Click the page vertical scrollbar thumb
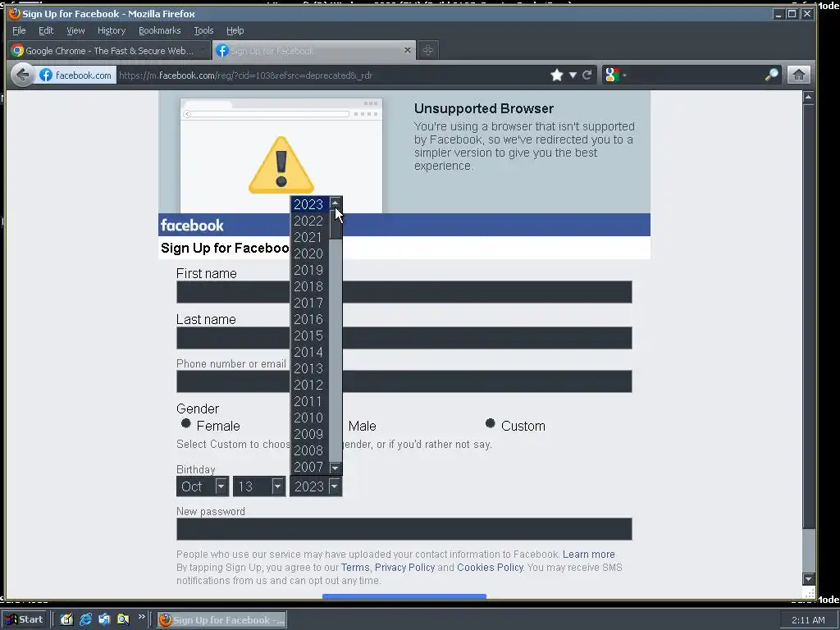Image resolution: width=840 pixels, height=630 pixels. 808,315
